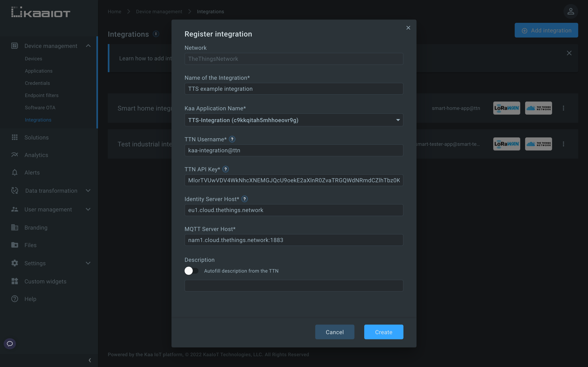This screenshot has width=588, height=367.
Task: Click the Alerts sidebar icon
Action: point(14,172)
